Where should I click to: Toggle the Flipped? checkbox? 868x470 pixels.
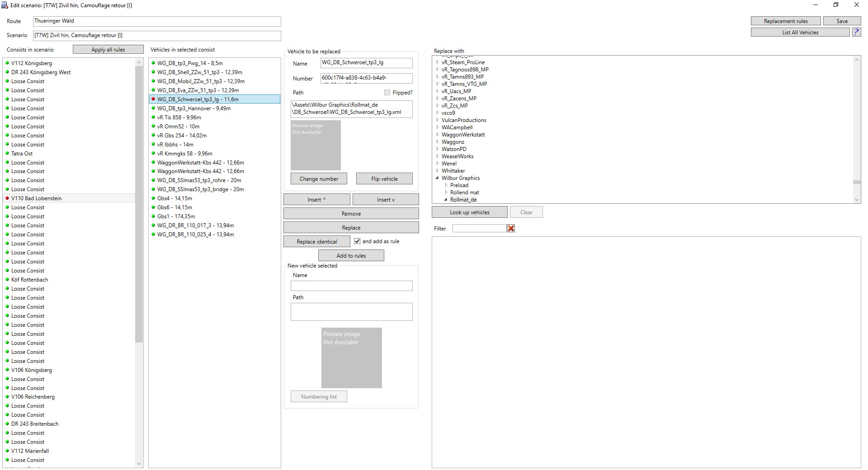[387, 93]
